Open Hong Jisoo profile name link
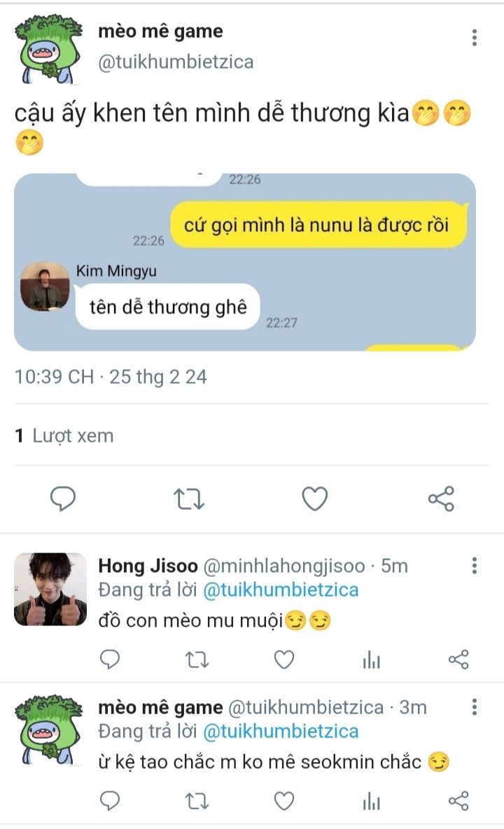The width and height of the screenshot is (504, 829). pyautogui.click(x=149, y=566)
